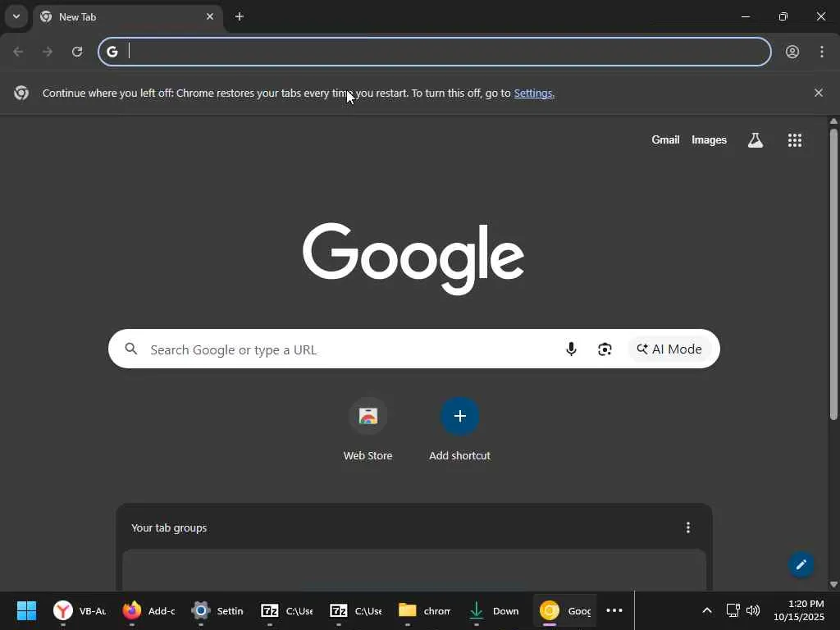Open taskbar clock showing 1:20 PM

799,610
